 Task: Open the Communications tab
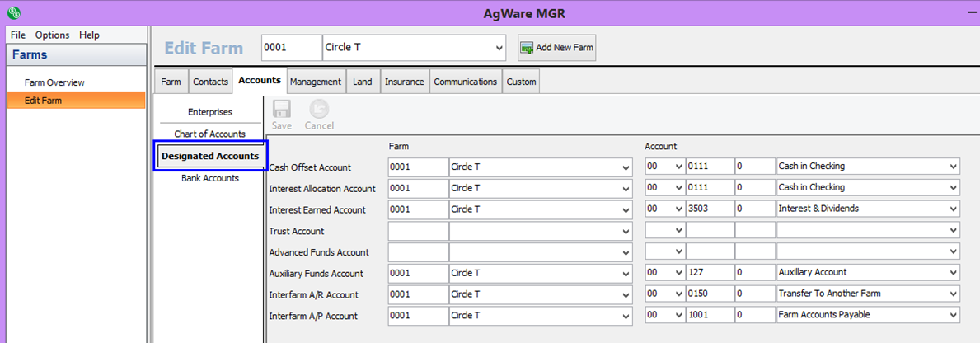pos(465,82)
